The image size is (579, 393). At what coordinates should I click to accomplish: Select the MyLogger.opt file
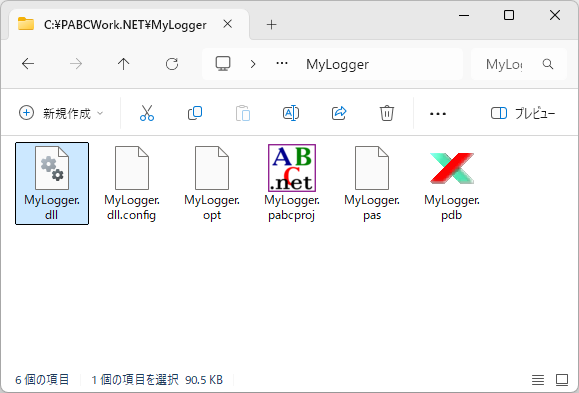[x=212, y=183]
